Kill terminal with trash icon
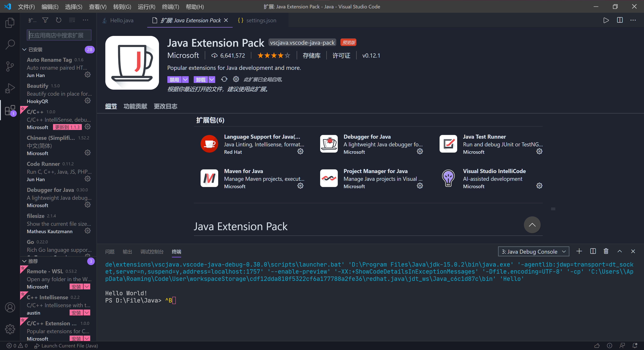The height and width of the screenshot is (350, 644). [x=606, y=251]
